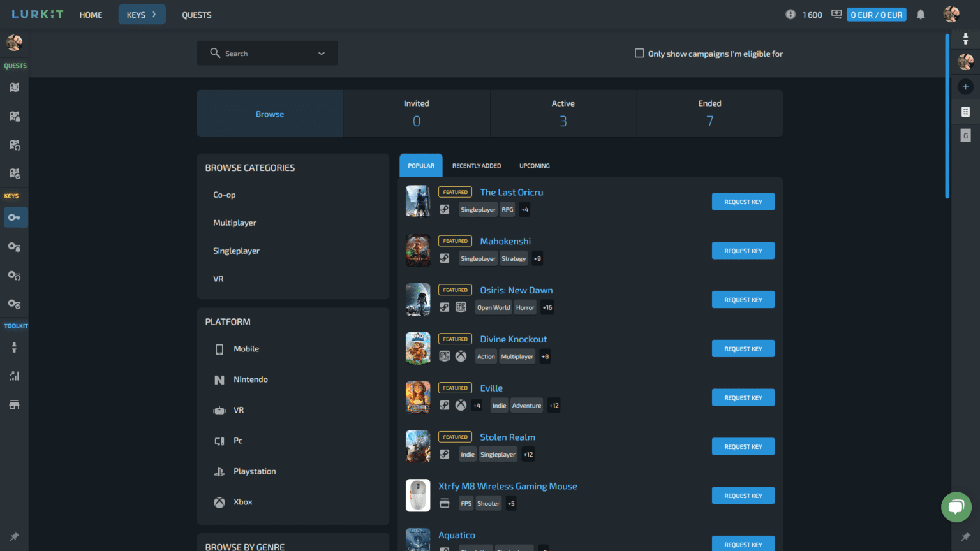Expand the +4 platforms on Eville
This screenshot has width=980, height=551.
[x=477, y=406]
